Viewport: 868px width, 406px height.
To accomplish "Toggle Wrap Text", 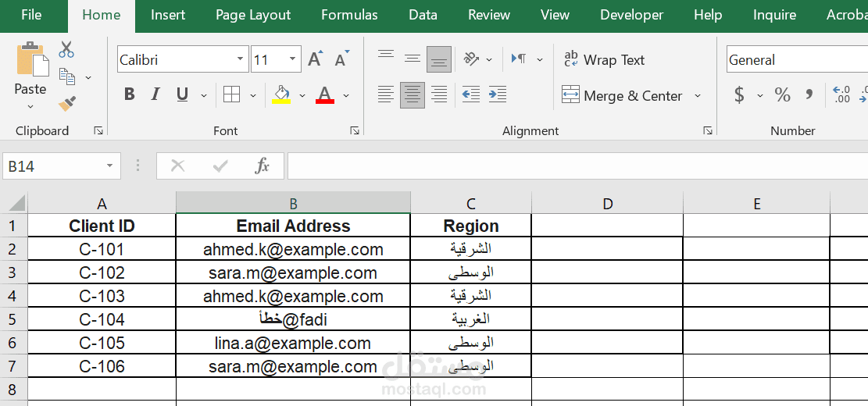I will pyautogui.click(x=605, y=59).
